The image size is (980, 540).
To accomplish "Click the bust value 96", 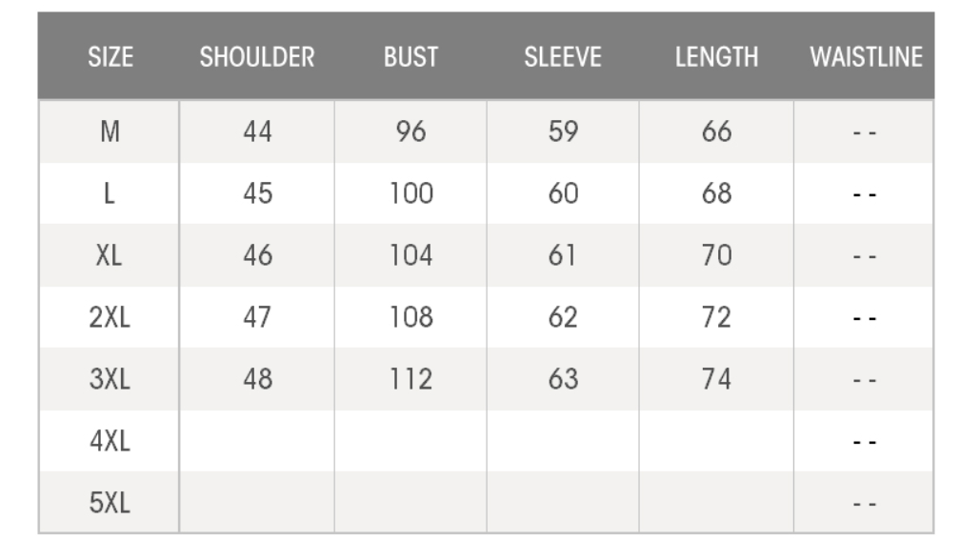I will [410, 132].
